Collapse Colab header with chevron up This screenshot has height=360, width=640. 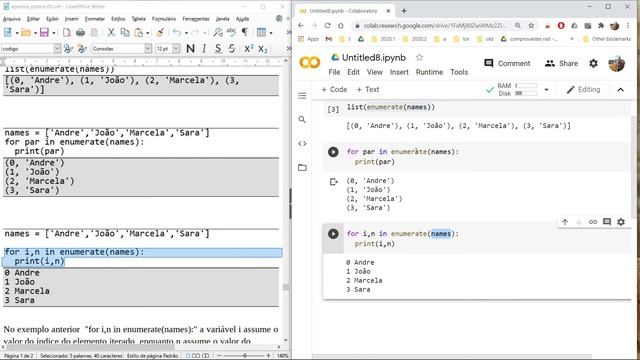tap(620, 89)
